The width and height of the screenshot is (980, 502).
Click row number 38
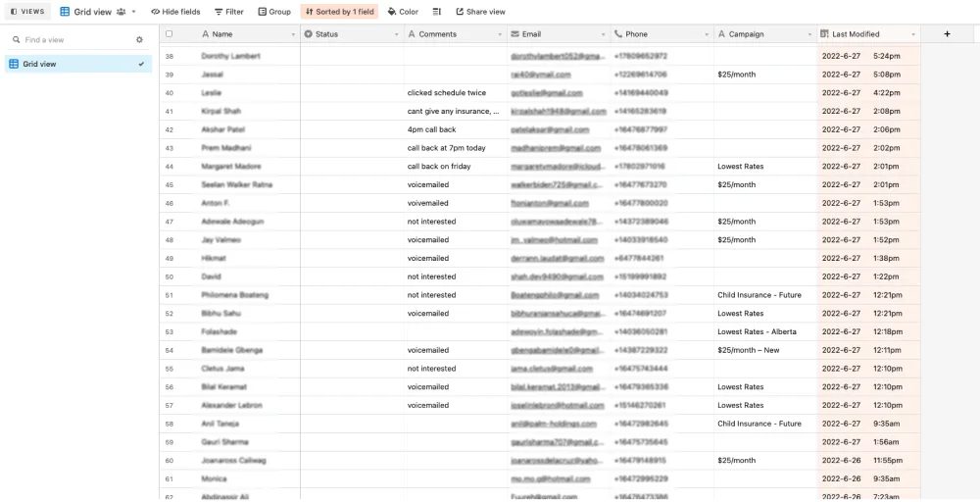coord(169,56)
